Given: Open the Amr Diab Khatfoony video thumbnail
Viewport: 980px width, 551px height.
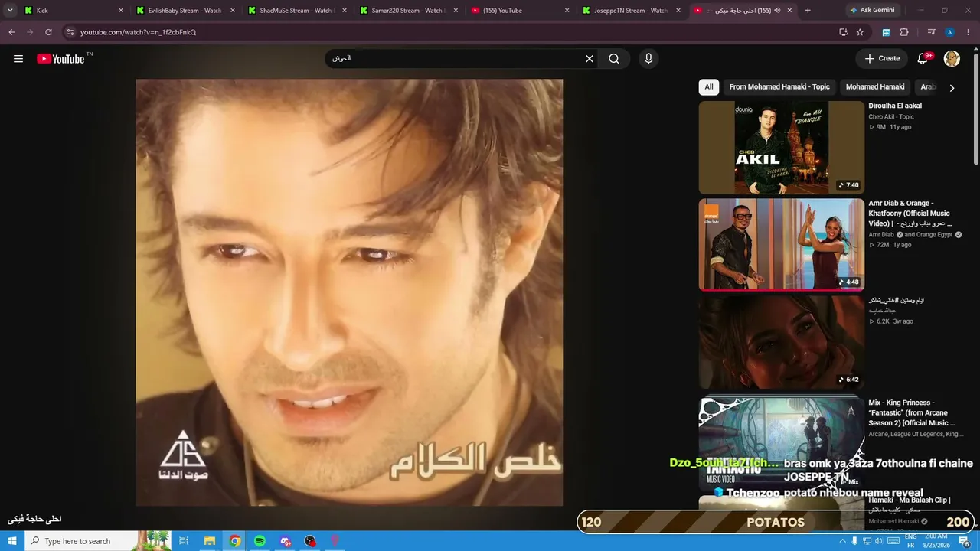Looking at the screenshot, I should point(781,245).
